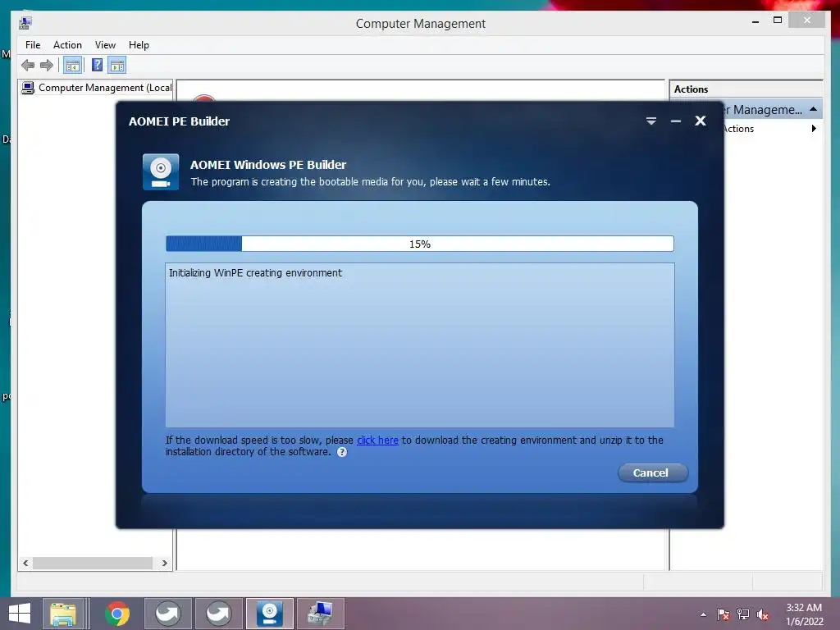Click the horizontal scrollbar thumb in tree pane
Screen dimensions: 840x630
coord(93,563)
